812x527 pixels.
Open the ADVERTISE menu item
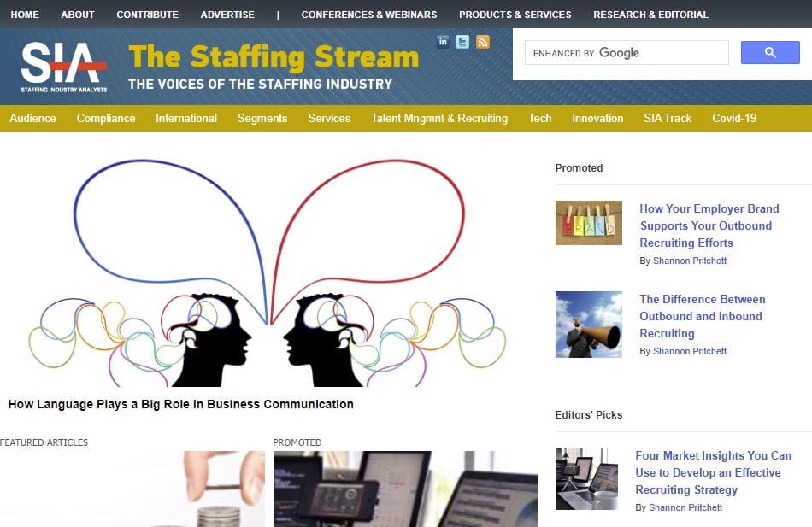[x=227, y=15]
